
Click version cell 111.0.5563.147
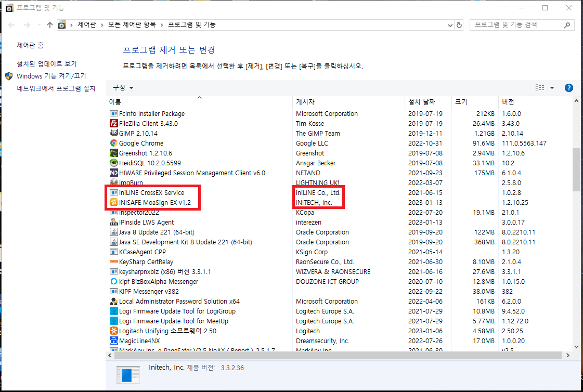[x=524, y=143]
